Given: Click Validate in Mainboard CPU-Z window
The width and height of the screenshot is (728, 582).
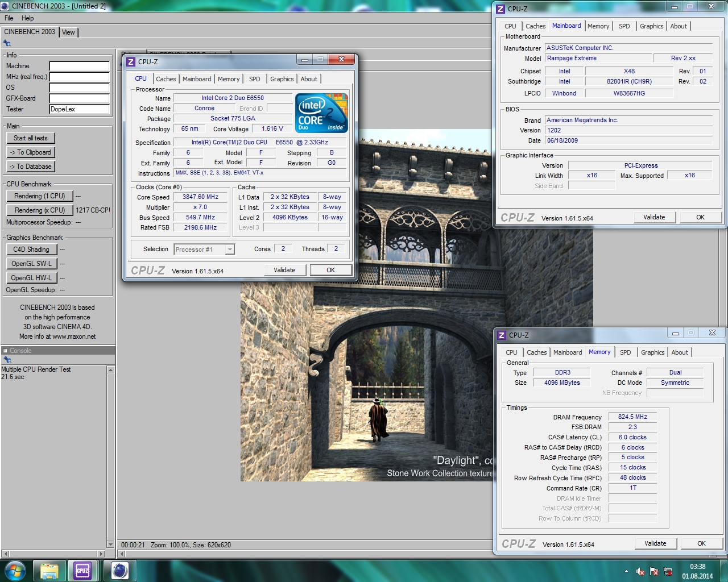Looking at the screenshot, I should pyautogui.click(x=654, y=217).
